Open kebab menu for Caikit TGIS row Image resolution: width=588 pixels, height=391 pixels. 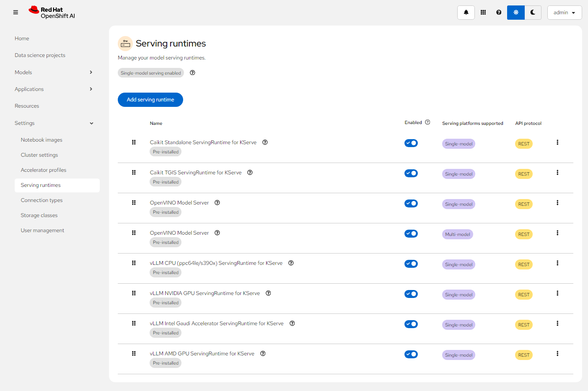point(557,172)
